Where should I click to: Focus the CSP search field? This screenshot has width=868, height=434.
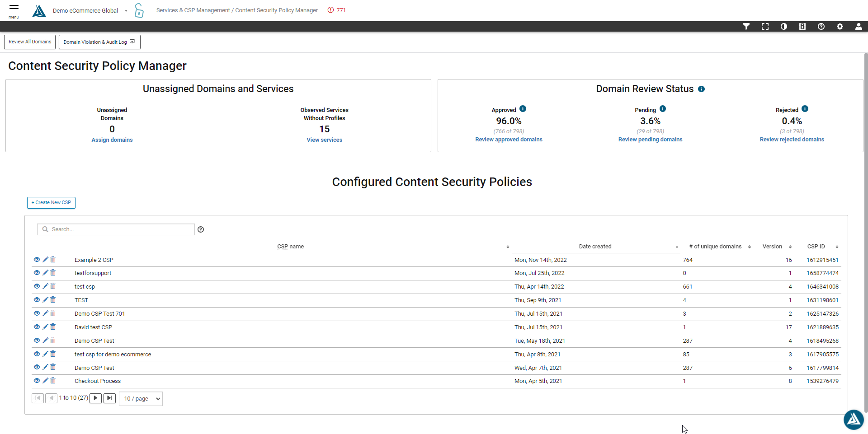tap(116, 229)
